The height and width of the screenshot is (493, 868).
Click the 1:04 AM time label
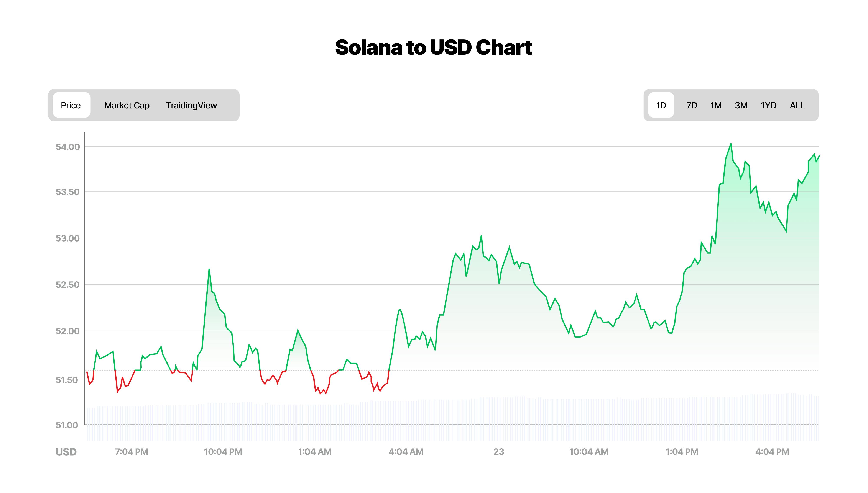coord(315,452)
